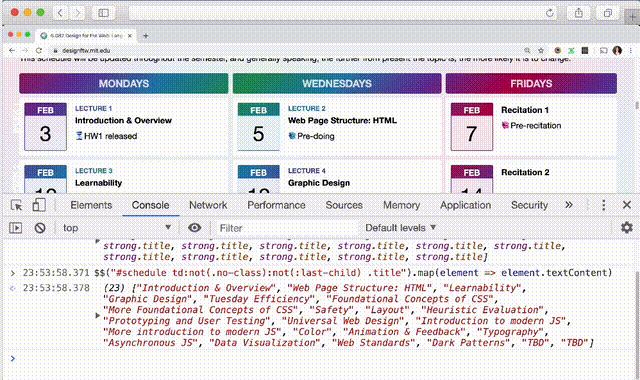Click the Feb 5 calendar tile

tap(258, 127)
